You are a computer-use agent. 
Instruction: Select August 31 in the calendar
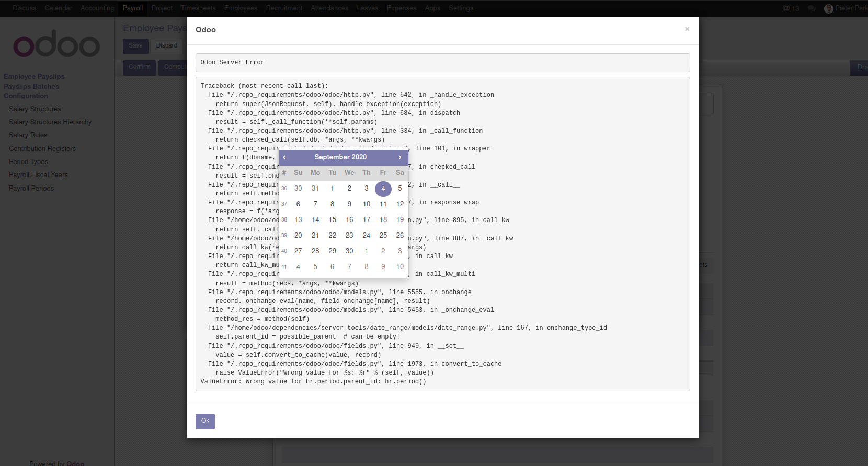click(315, 189)
